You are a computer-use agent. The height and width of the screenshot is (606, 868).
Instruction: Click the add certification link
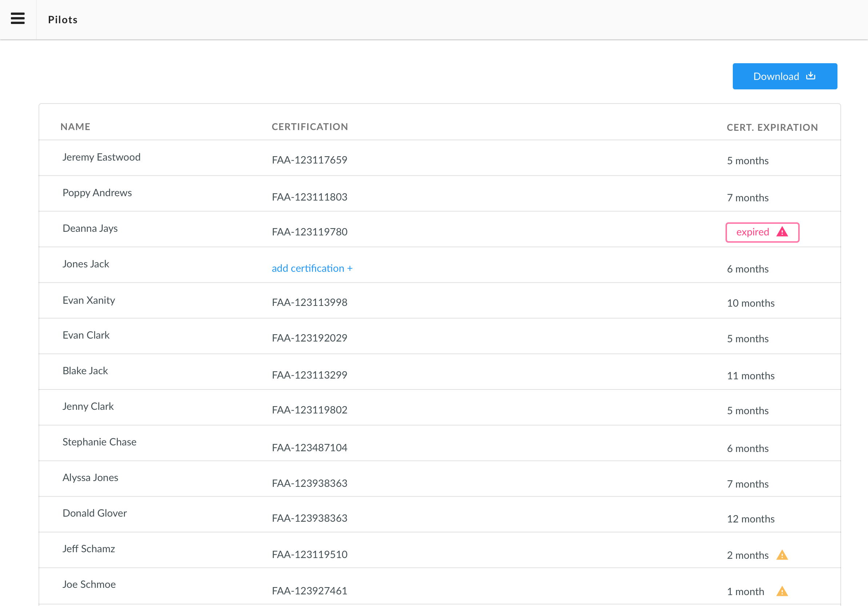pos(312,268)
